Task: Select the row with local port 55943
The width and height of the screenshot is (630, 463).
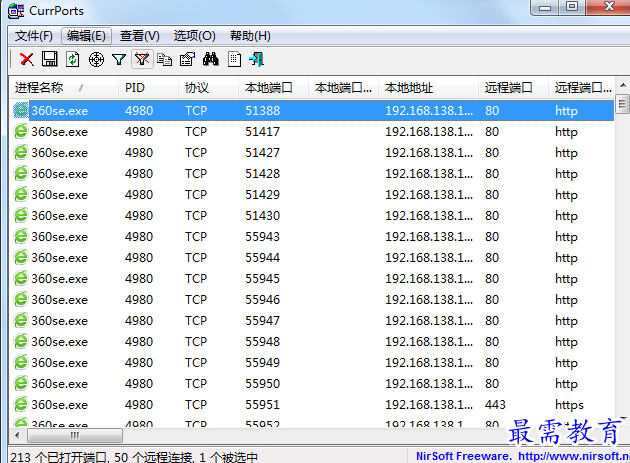Action: [x=312, y=236]
